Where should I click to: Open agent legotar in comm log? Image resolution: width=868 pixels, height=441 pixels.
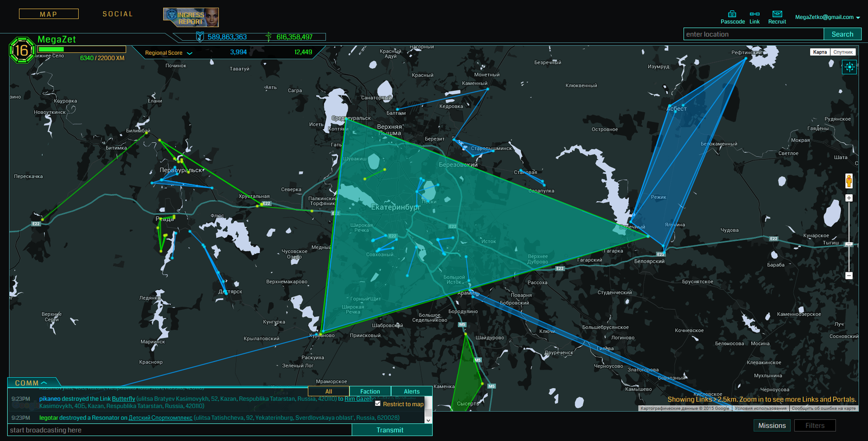(x=48, y=418)
